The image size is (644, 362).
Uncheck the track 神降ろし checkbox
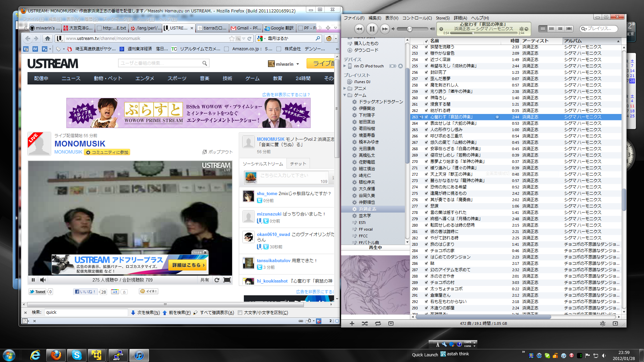pyautogui.click(x=426, y=98)
